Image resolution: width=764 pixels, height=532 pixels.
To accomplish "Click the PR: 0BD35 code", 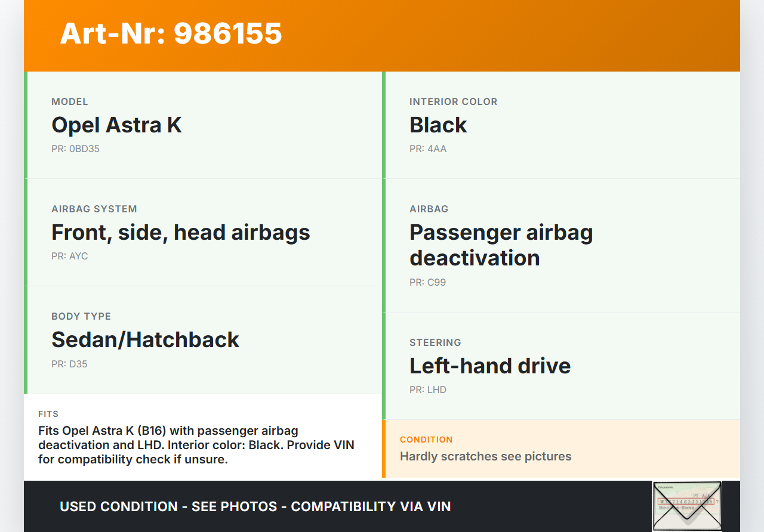I will [75, 149].
